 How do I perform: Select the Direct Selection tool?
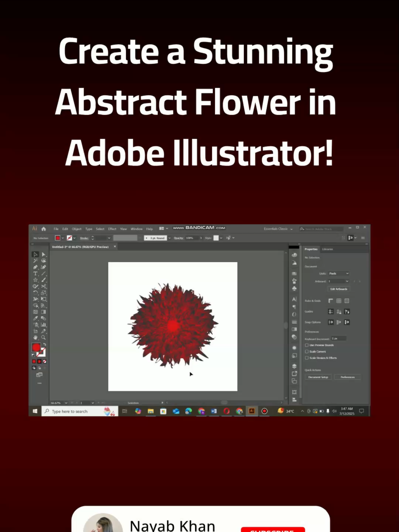44,254
